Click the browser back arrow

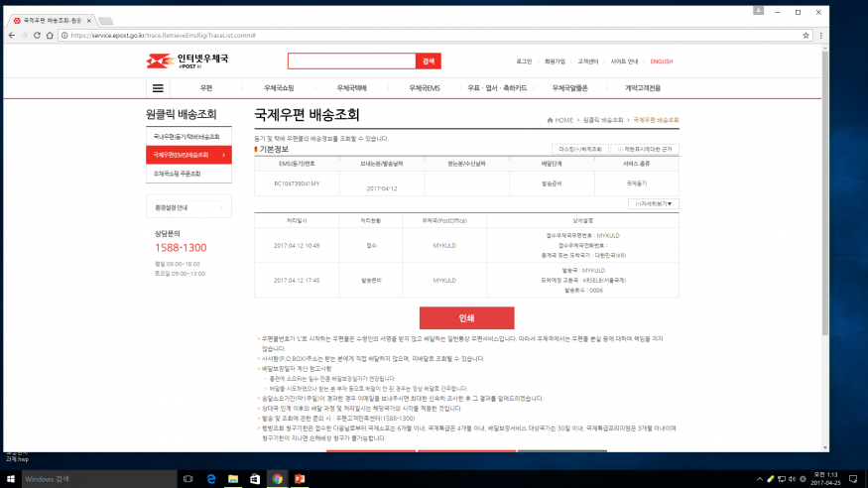click(x=12, y=35)
